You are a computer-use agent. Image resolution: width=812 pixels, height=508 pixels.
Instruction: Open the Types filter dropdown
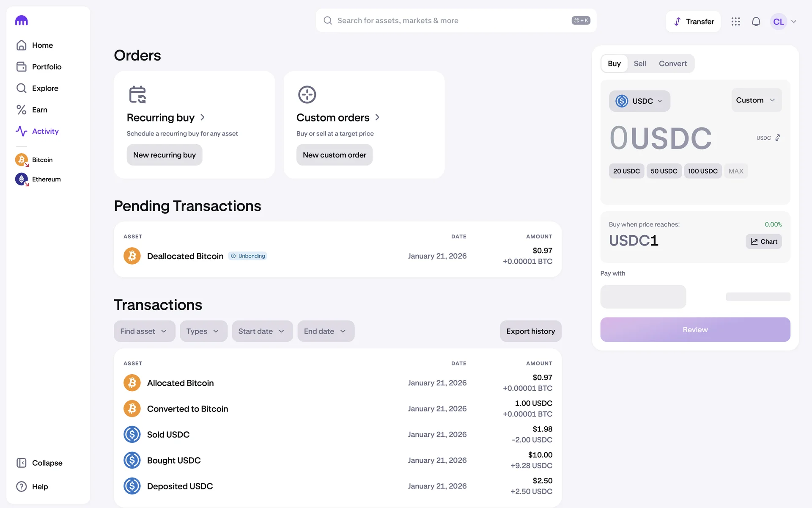pyautogui.click(x=203, y=331)
